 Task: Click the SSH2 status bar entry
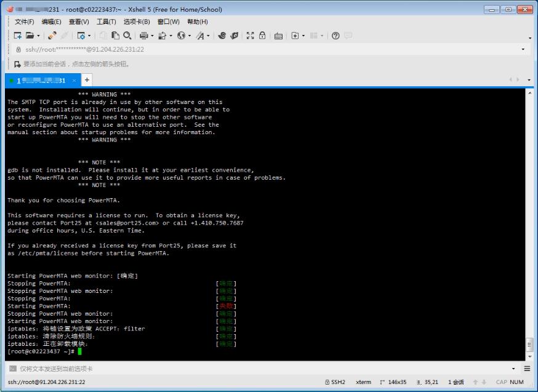click(x=335, y=382)
